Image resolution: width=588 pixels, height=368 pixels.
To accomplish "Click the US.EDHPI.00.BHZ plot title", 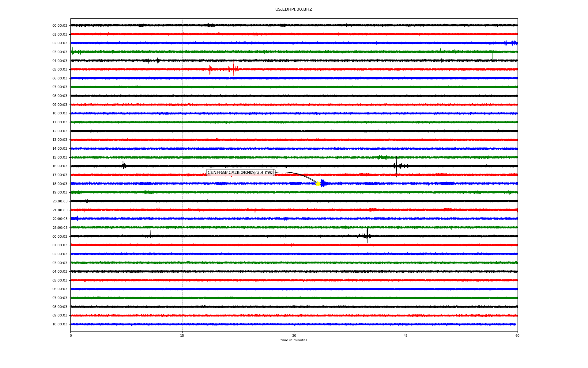I will click(x=294, y=10).
